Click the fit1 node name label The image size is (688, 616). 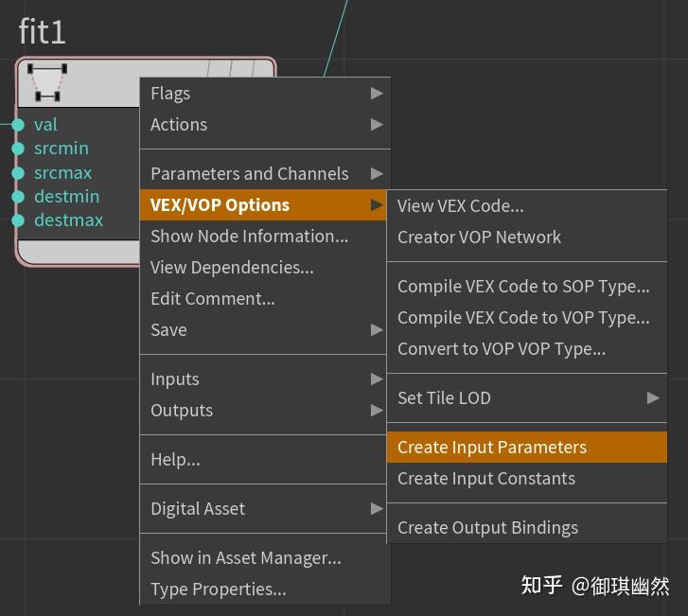coord(43,32)
